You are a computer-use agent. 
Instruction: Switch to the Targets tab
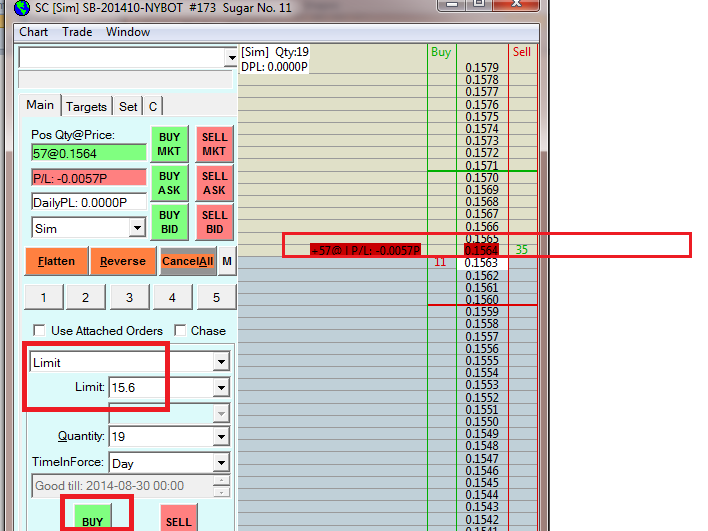(x=86, y=107)
